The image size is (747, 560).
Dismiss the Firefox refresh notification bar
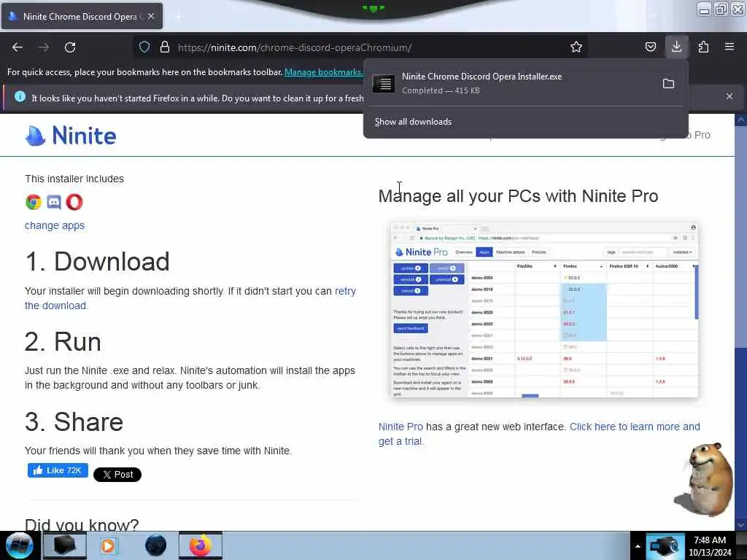[x=729, y=96]
